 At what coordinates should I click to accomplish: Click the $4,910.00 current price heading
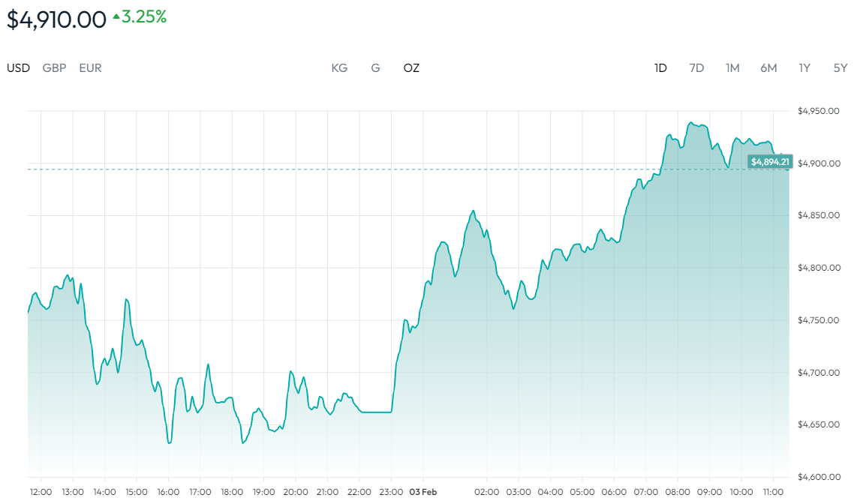tap(57, 19)
